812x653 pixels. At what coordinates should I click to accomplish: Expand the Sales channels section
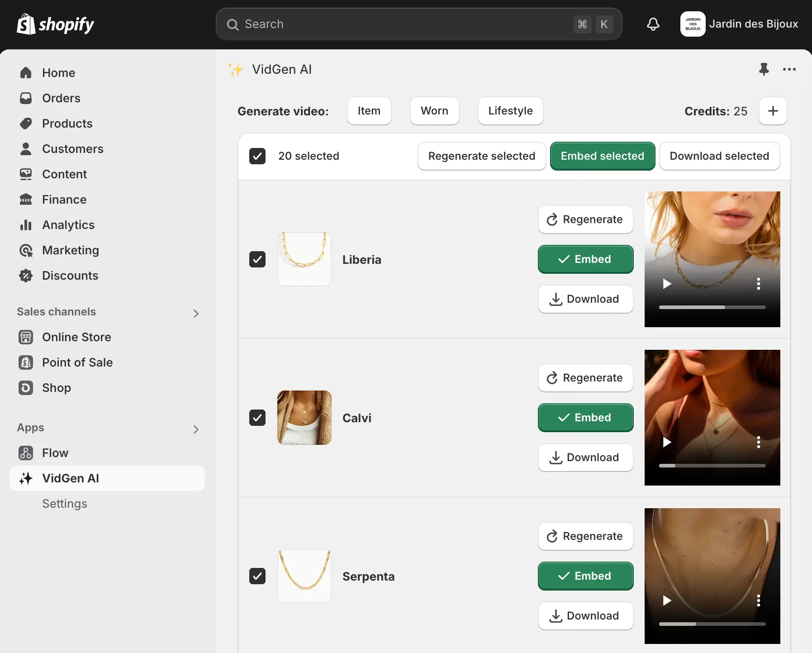tap(196, 313)
